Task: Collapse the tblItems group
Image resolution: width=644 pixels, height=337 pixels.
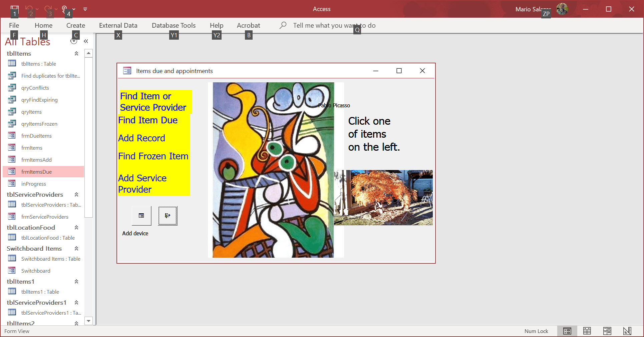Action: tap(76, 54)
